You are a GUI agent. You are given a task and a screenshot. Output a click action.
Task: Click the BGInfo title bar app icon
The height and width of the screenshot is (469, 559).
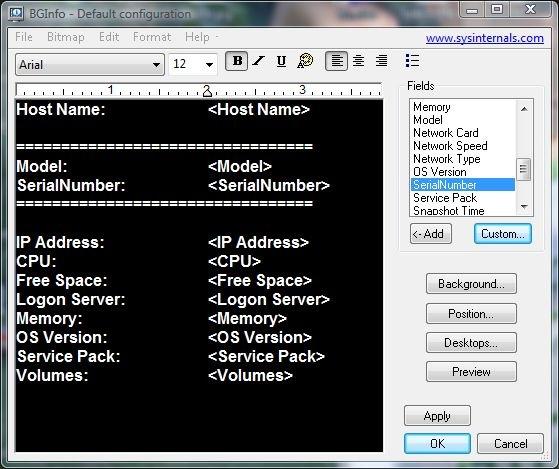pos(16,14)
